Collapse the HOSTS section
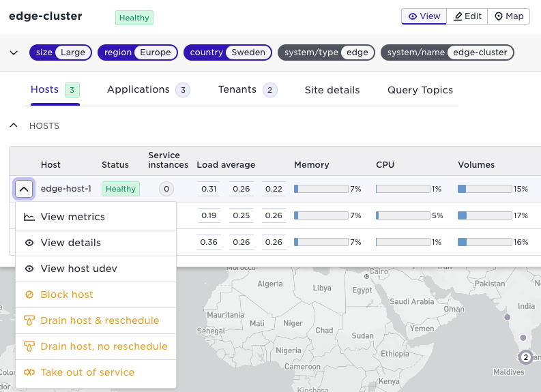The image size is (541, 392). (x=14, y=125)
